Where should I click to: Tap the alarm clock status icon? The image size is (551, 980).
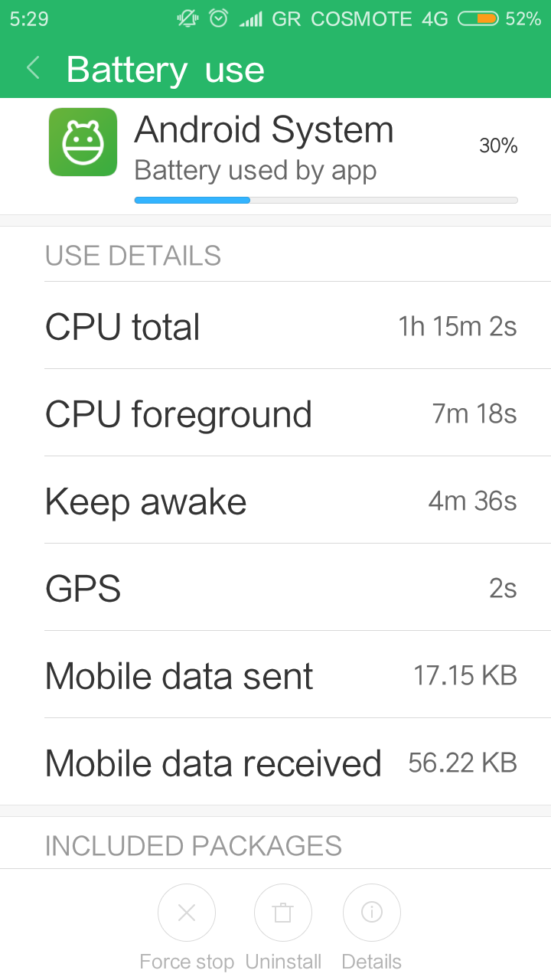(219, 18)
